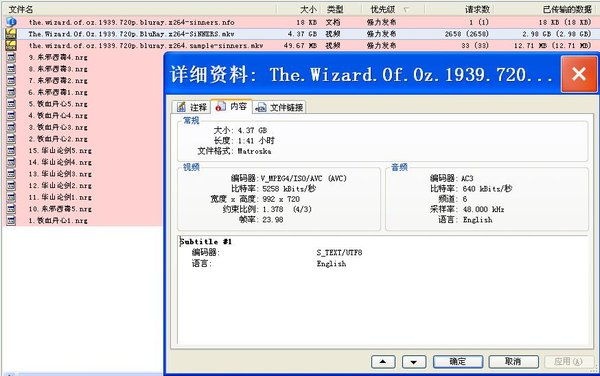Click the disc image icon beside 4. 铁血丹心4.nrg
600x376 pixels.
[x=11, y=116]
